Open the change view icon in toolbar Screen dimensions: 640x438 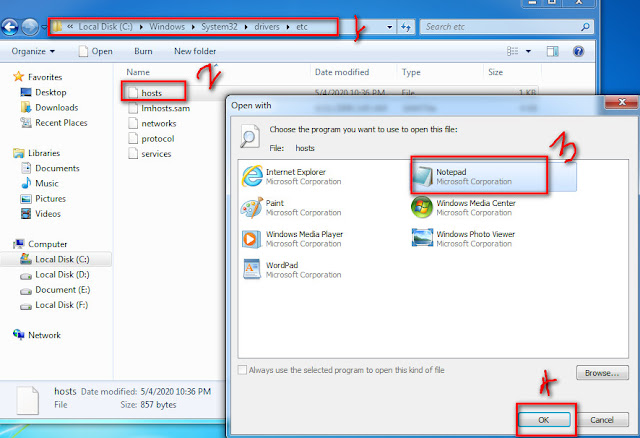click(x=512, y=51)
